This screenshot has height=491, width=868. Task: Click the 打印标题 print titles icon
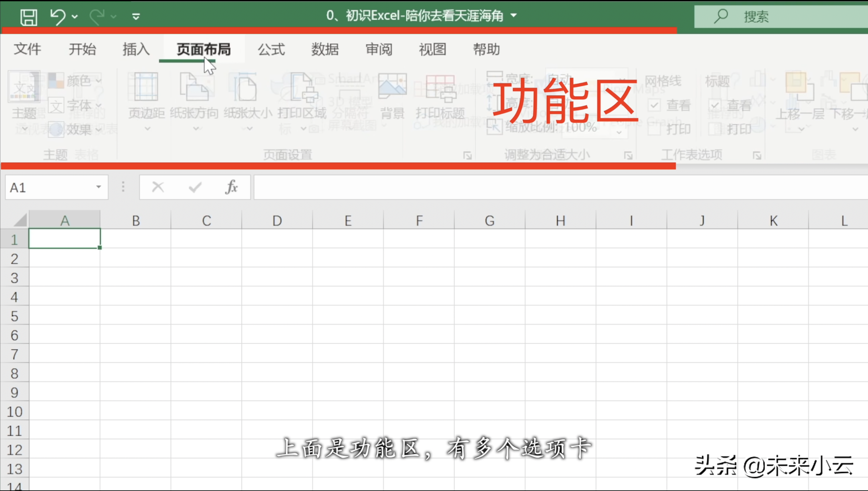pos(440,88)
